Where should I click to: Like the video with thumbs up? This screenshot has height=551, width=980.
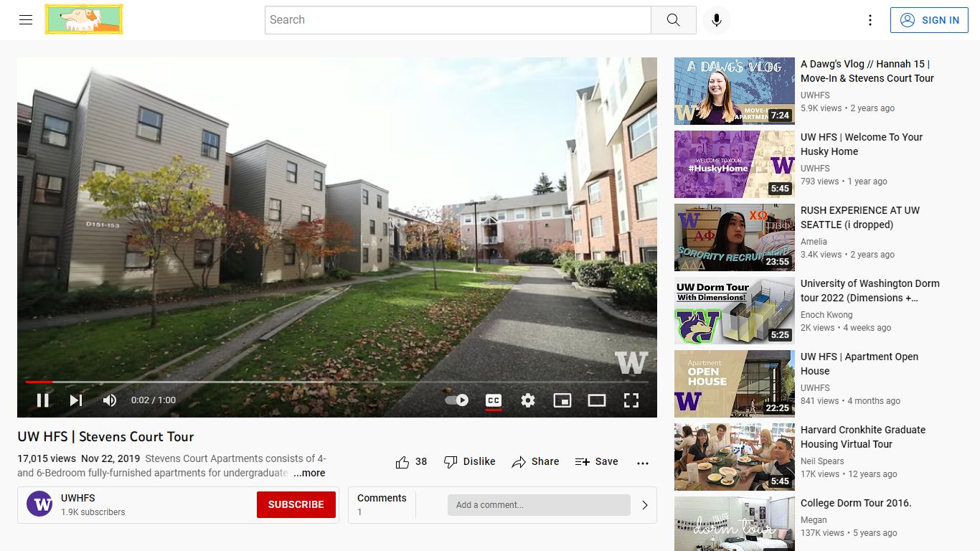pos(411,462)
